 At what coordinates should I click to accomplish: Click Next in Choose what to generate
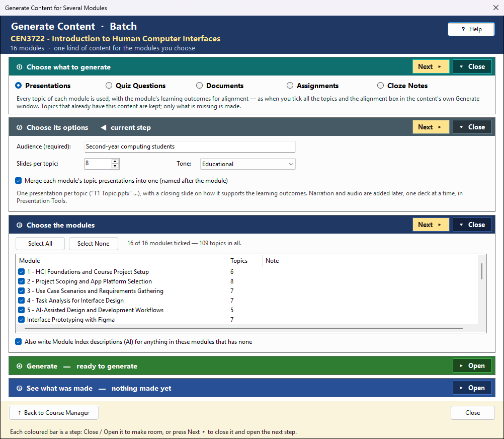pyautogui.click(x=431, y=66)
